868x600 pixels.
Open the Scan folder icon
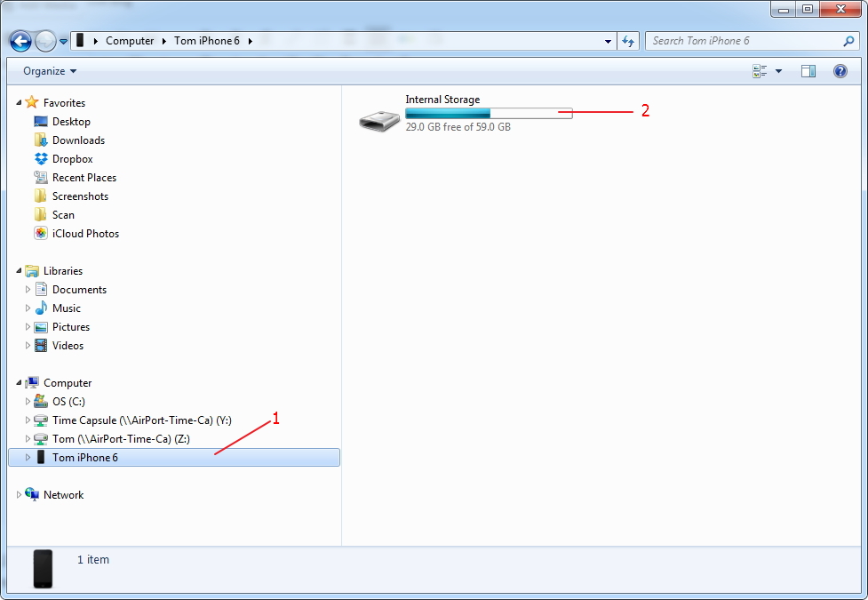40,214
